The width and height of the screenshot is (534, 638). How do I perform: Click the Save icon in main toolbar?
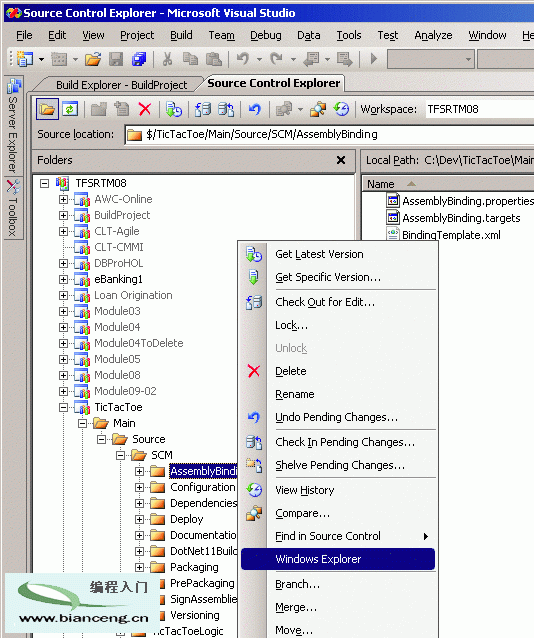[116, 59]
